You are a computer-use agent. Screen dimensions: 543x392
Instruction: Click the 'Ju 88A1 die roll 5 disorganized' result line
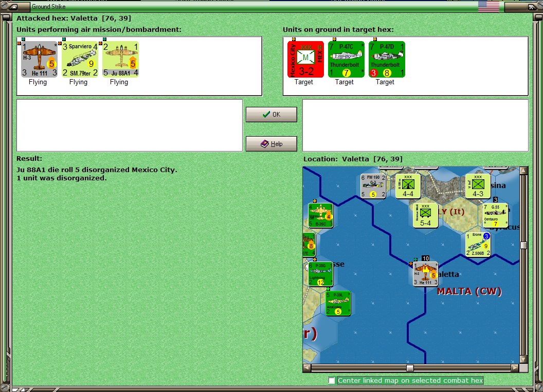click(x=97, y=170)
